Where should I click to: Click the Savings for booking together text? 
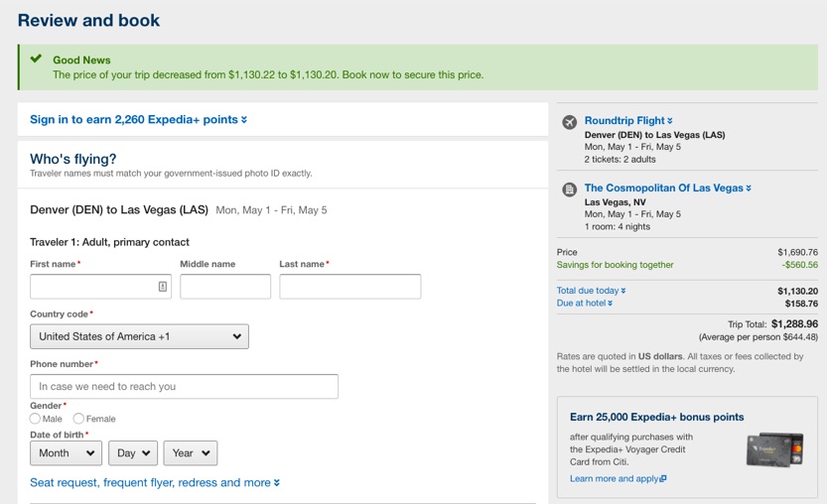click(615, 265)
